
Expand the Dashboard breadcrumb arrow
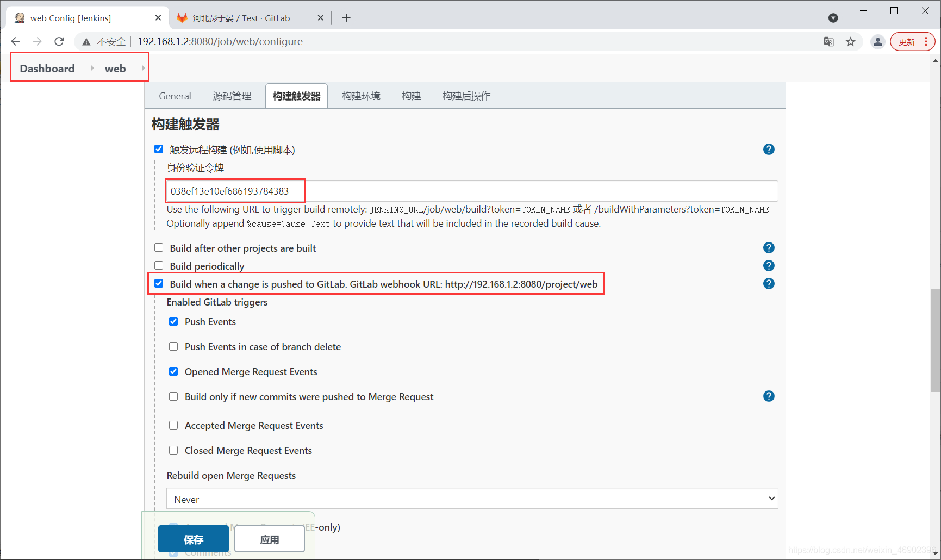[92, 68]
